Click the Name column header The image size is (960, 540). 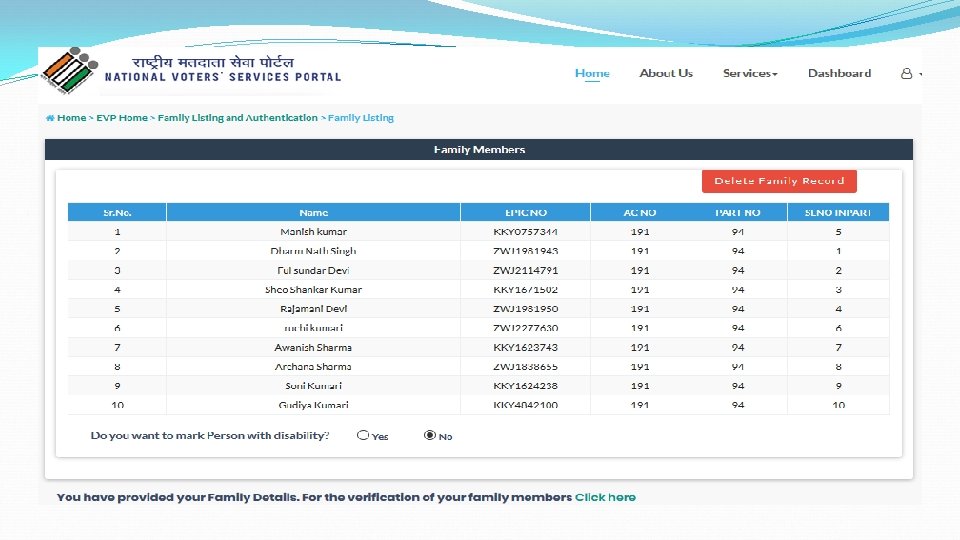tap(313, 212)
